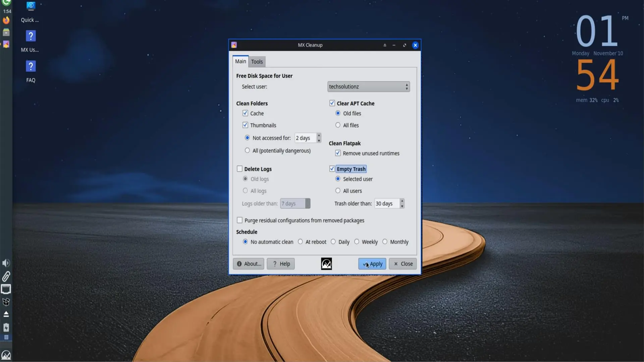Minimize the MX Cleanup window
Image resolution: width=644 pixels, height=362 pixels.
(x=394, y=45)
